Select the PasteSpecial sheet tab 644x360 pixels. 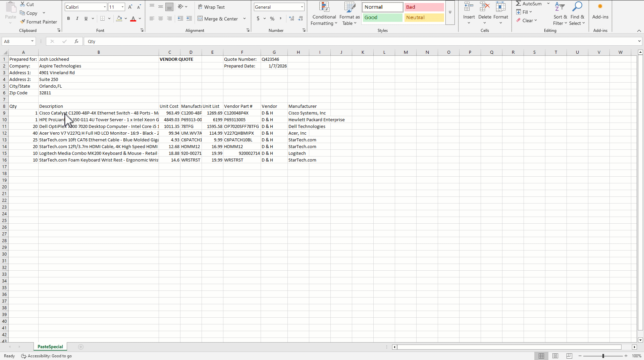[50, 347]
